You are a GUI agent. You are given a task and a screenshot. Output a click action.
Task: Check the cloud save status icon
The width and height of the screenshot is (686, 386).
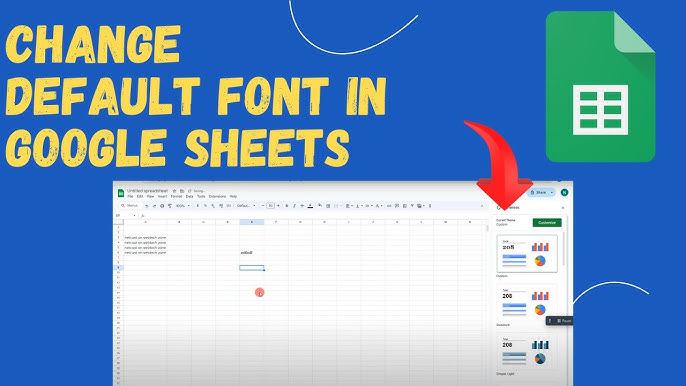coord(189,191)
